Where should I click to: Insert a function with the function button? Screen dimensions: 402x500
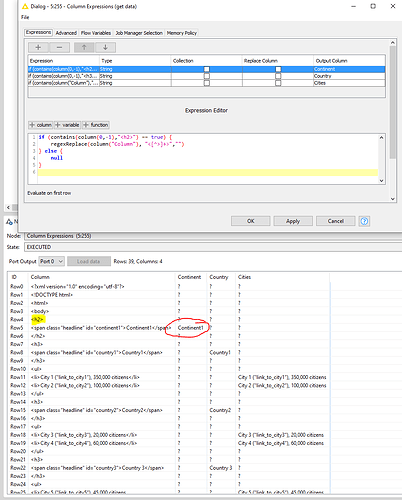click(x=96, y=125)
